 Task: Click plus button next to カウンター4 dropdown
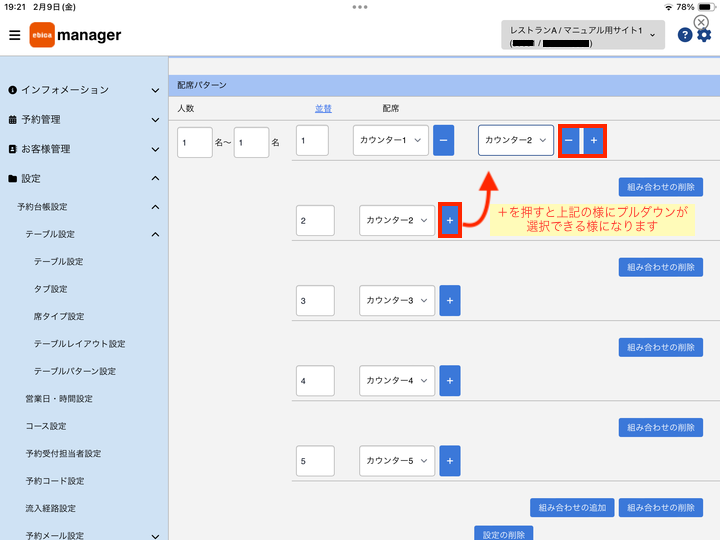(450, 381)
